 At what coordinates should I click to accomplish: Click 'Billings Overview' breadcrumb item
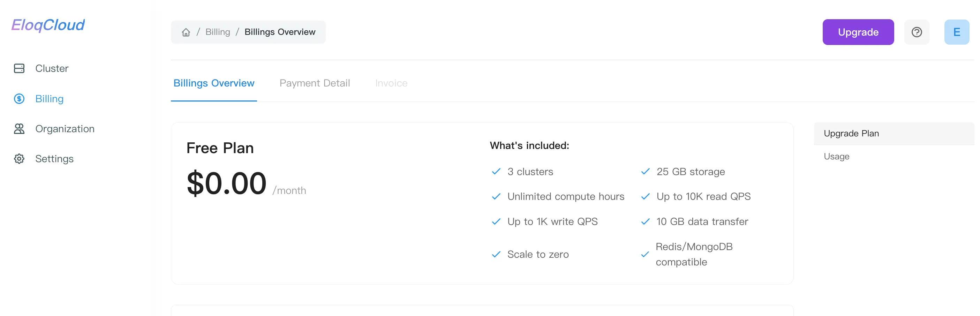[x=280, y=32]
